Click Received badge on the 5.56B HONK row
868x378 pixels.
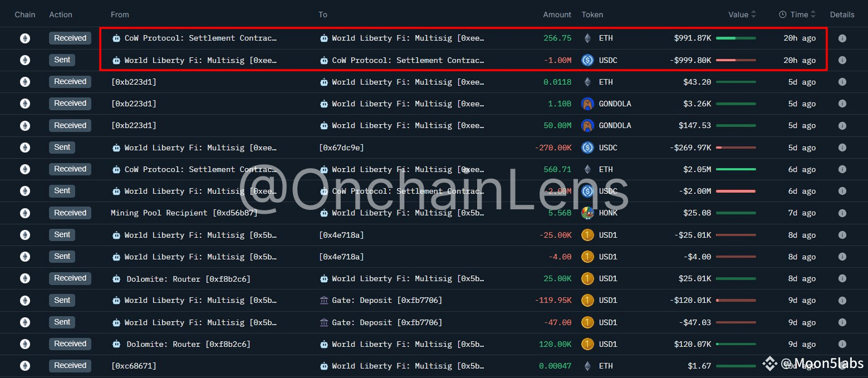70,213
